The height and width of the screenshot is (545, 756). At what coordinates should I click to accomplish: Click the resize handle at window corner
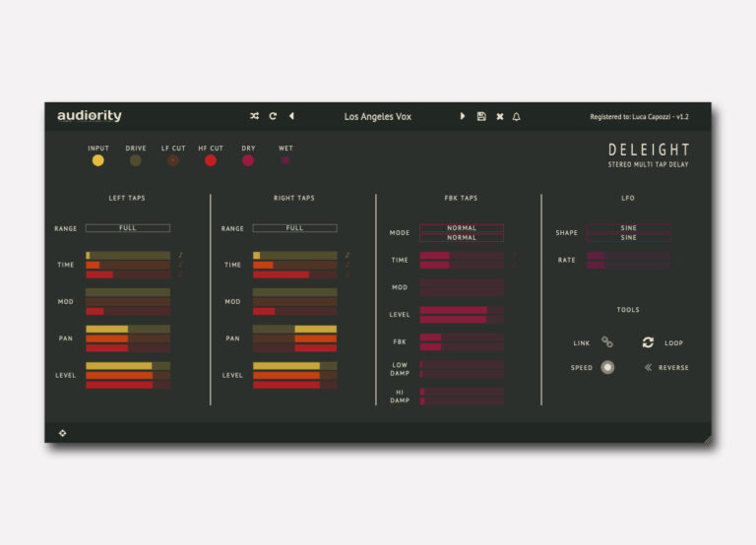click(708, 439)
